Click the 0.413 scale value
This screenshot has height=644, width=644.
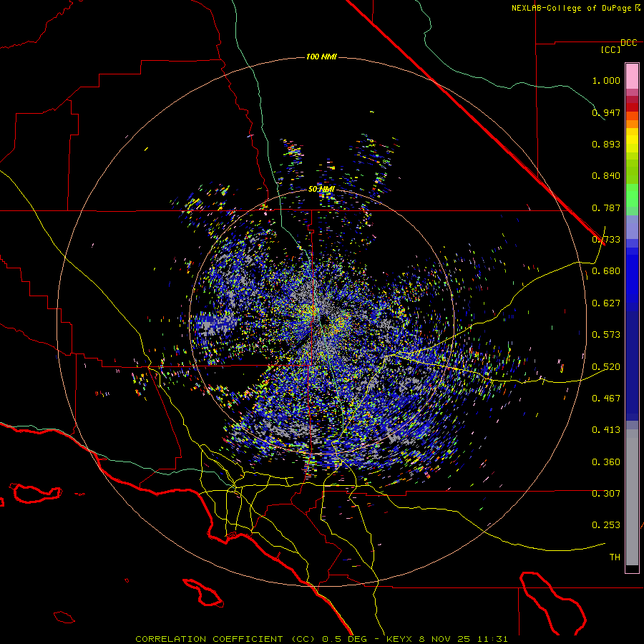606,430
